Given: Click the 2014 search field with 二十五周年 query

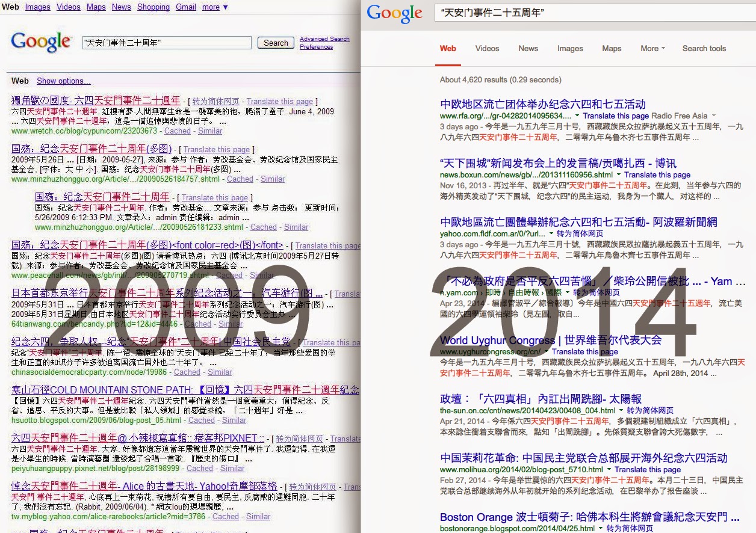Looking at the screenshot, I should (x=595, y=12).
